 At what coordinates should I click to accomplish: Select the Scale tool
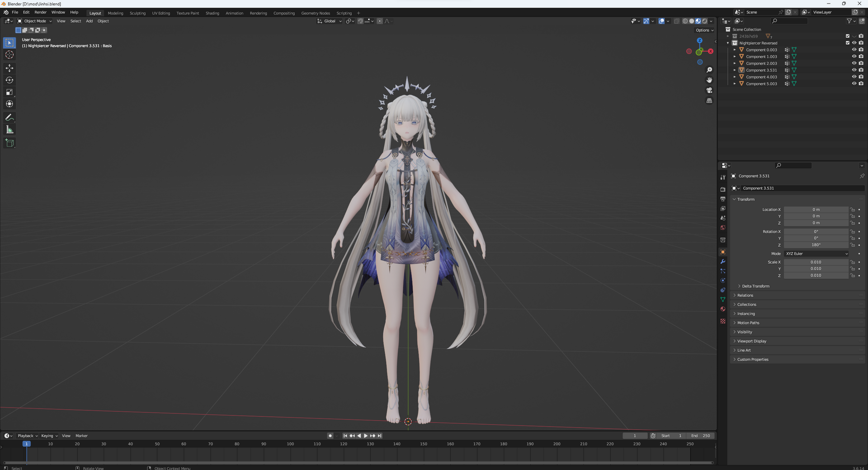pyautogui.click(x=9, y=92)
